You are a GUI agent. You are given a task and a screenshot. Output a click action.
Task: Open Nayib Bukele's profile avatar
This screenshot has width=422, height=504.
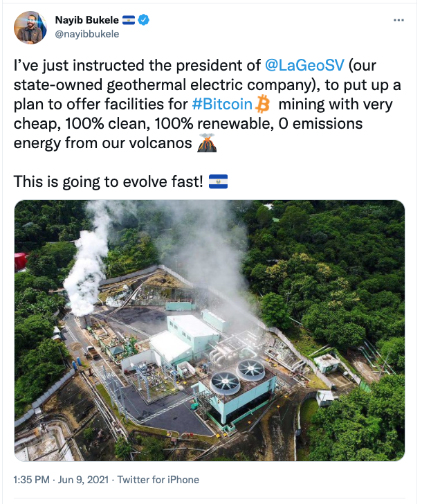click(x=30, y=28)
